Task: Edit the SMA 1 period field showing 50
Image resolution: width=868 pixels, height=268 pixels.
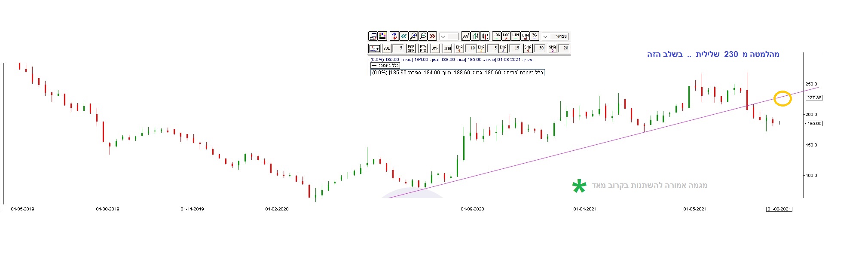Action: 539,49
